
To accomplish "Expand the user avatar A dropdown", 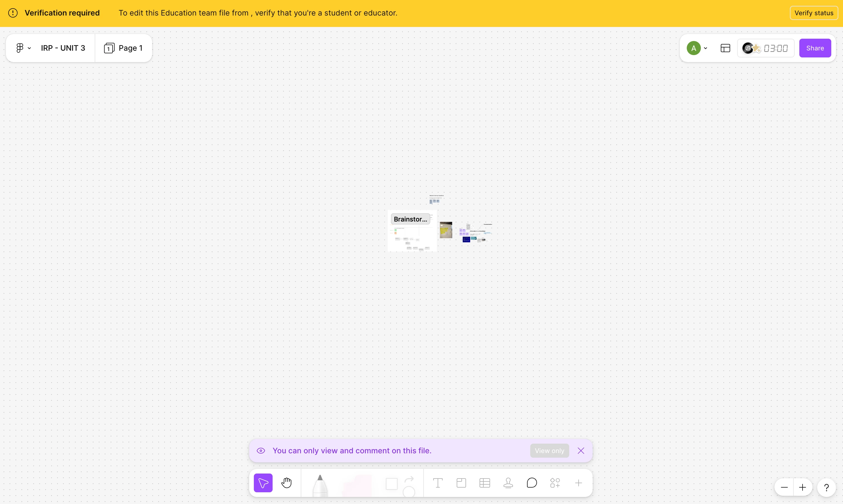I will pyautogui.click(x=697, y=48).
